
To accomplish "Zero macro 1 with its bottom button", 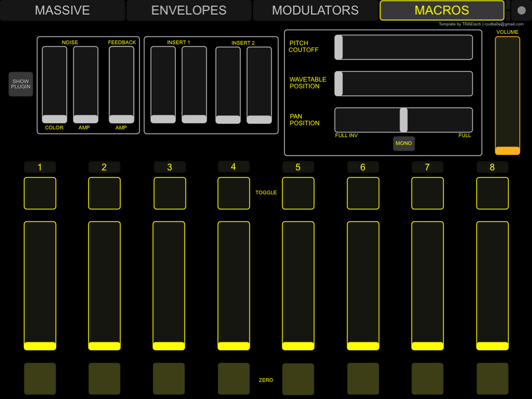I will (40, 379).
